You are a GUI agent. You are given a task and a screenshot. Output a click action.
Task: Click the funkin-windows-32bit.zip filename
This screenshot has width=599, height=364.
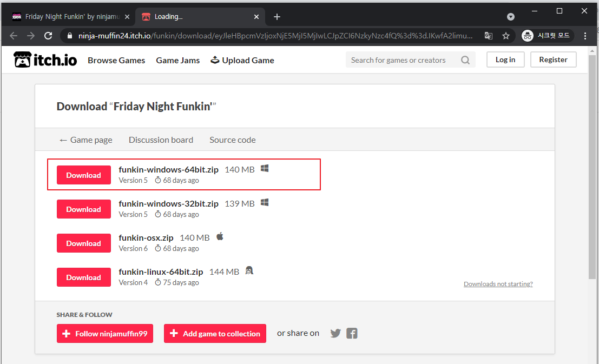point(168,203)
